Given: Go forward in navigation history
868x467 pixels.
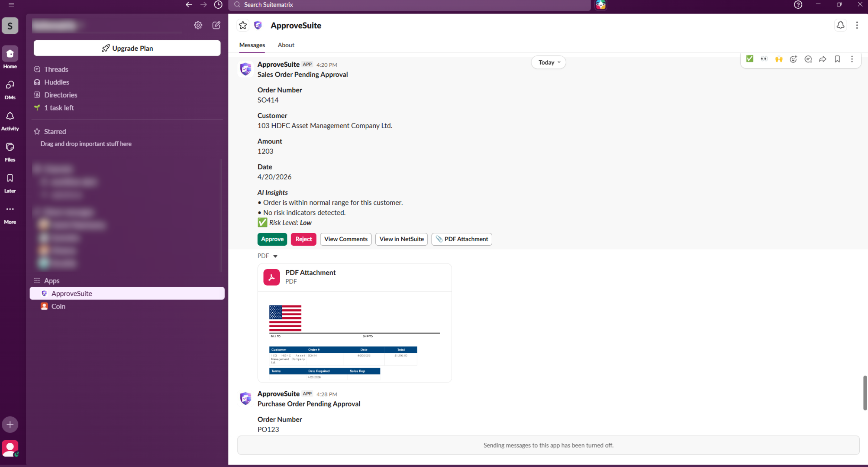Looking at the screenshot, I should click(203, 5).
